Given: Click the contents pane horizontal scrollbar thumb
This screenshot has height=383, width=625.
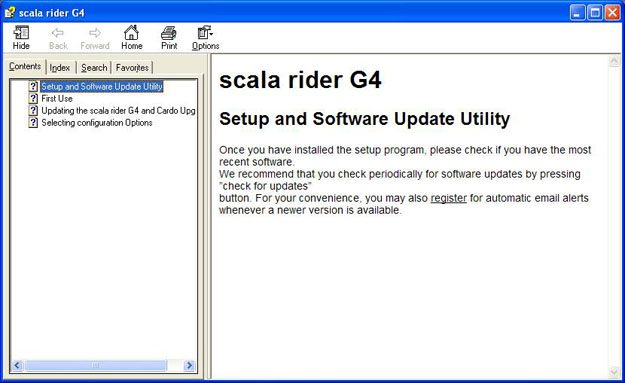Looking at the screenshot, I should (x=95, y=365).
